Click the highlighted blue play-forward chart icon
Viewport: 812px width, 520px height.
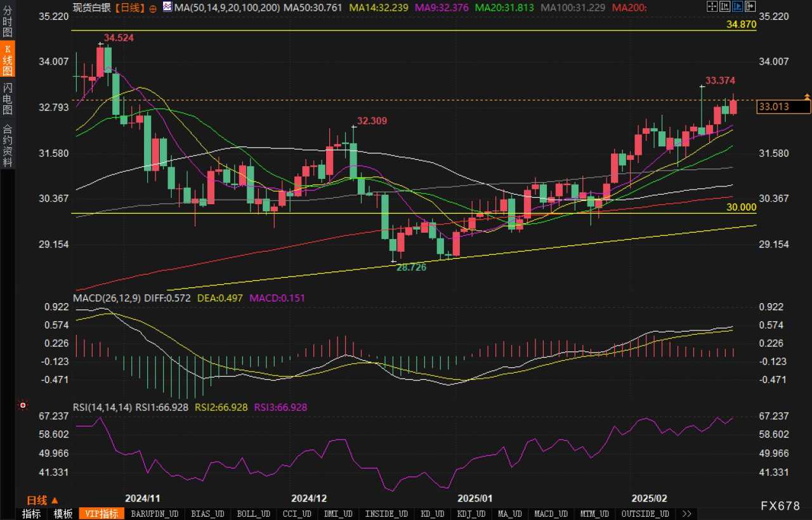tap(738, 6)
